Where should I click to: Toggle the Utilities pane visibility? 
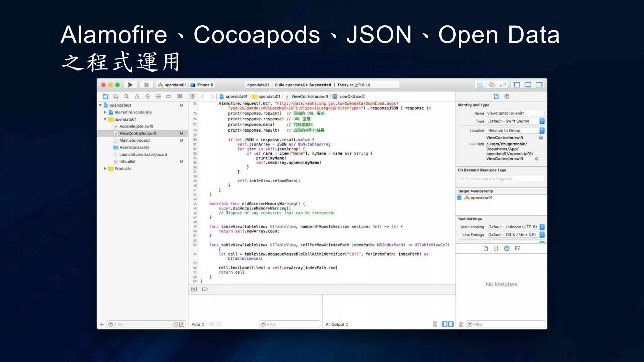click(x=539, y=85)
